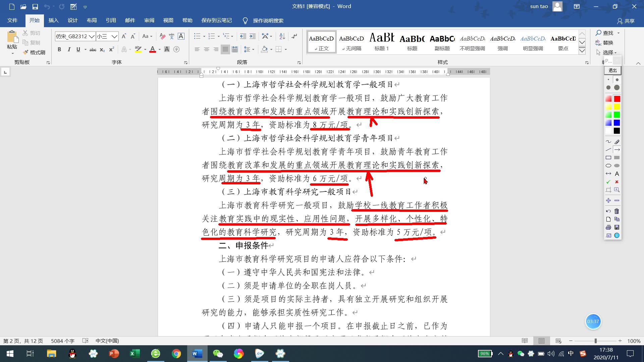Image resolution: width=644 pixels, height=362 pixels.
Task: Expand the 字号 font size dropdown
Action: (x=114, y=37)
